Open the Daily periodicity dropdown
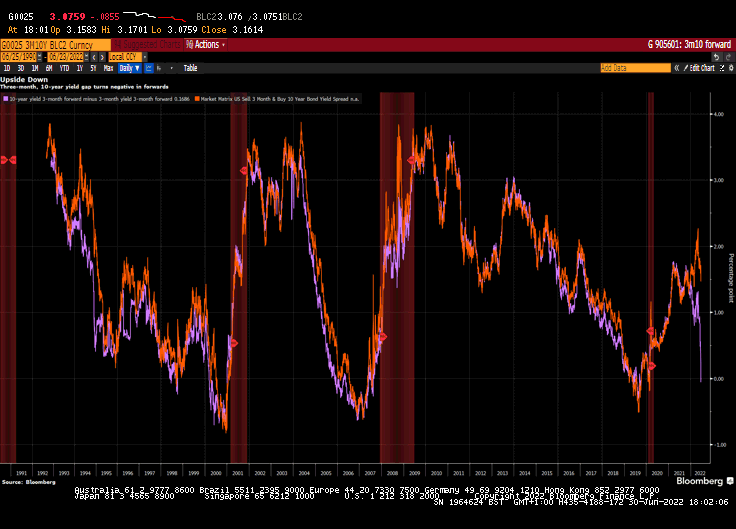The width and height of the screenshot is (736, 529). [x=129, y=68]
